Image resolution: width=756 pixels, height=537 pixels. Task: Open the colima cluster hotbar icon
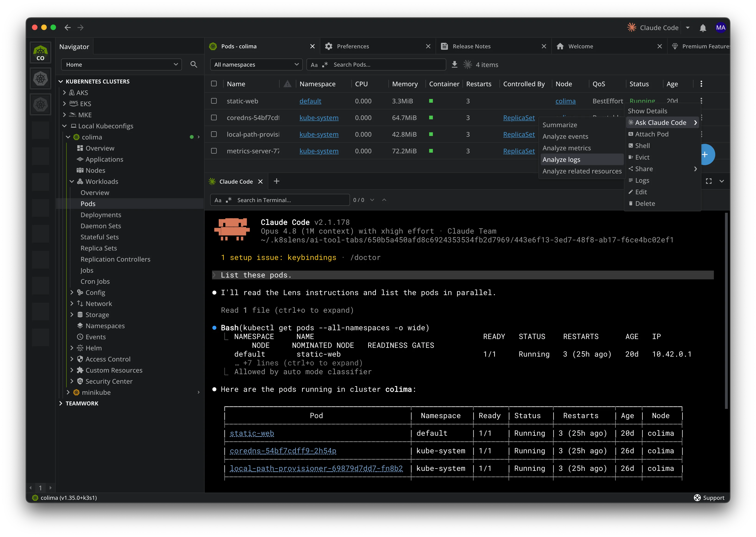(x=40, y=52)
